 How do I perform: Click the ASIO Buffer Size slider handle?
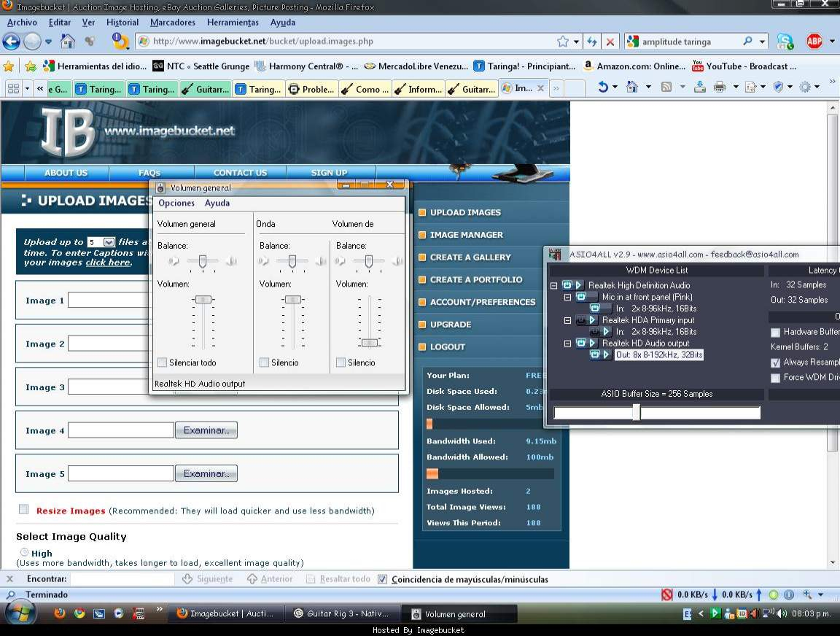click(636, 413)
